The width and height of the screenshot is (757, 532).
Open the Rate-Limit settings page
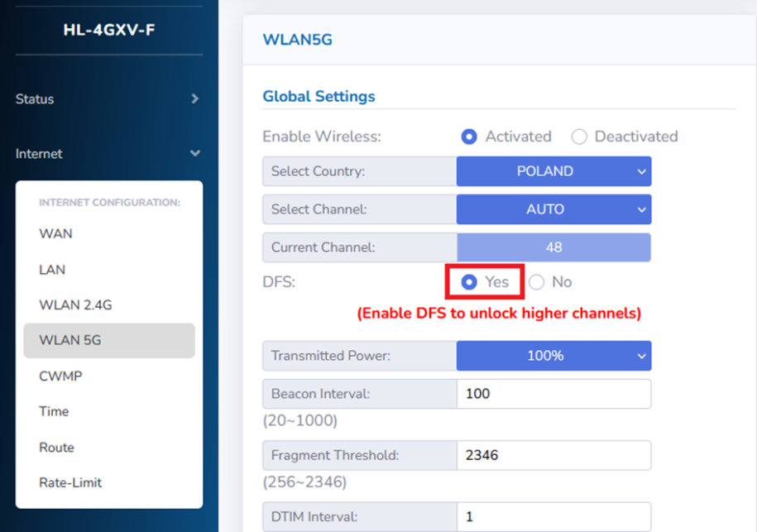pos(69,482)
